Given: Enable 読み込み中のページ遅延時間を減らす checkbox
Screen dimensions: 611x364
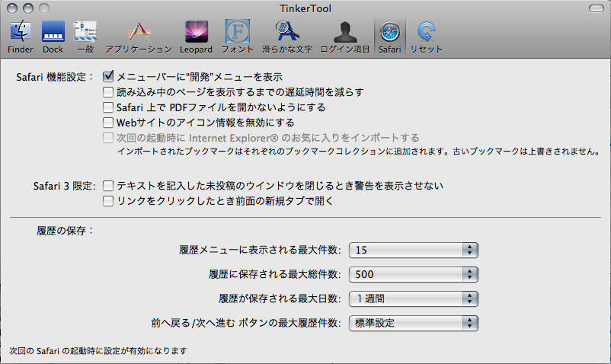Looking at the screenshot, I should click(x=108, y=92).
